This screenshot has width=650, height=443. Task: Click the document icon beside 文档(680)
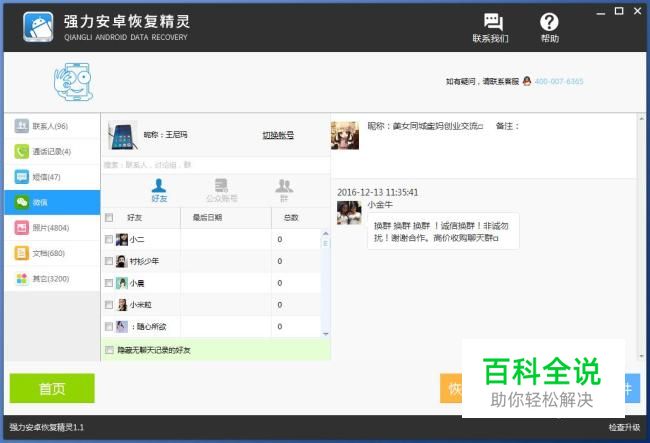(22, 253)
